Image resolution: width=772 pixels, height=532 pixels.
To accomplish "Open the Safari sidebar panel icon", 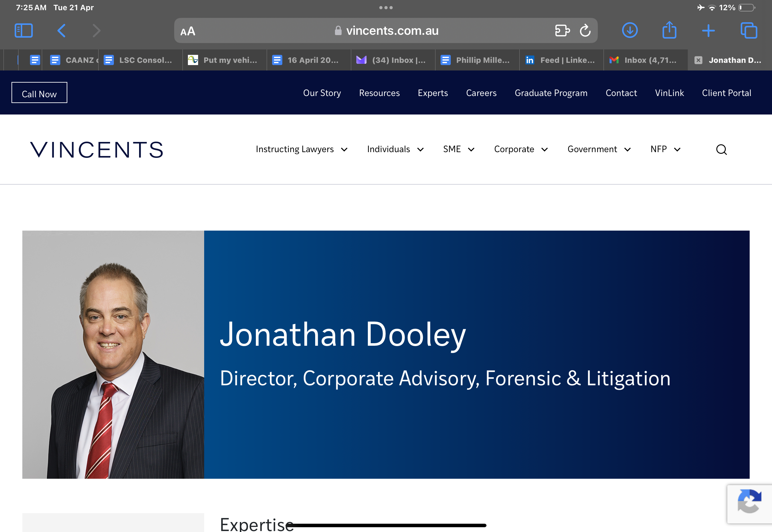I will click(x=24, y=31).
